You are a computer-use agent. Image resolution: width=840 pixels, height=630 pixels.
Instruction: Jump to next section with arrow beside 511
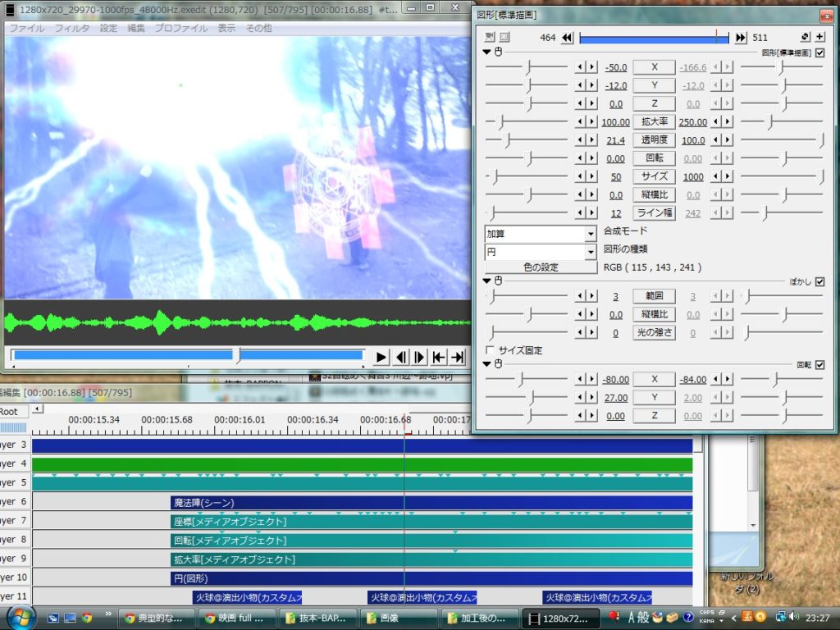[x=741, y=38]
